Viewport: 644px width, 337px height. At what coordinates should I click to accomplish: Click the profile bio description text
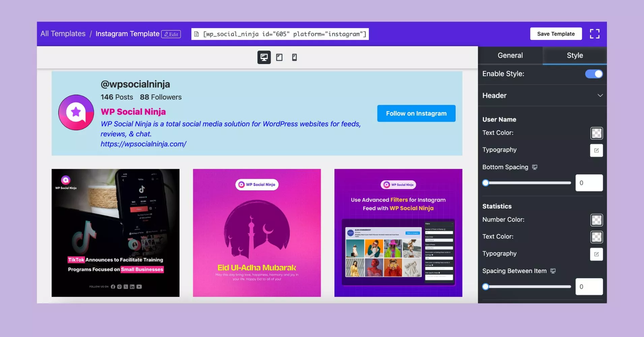click(x=231, y=129)
